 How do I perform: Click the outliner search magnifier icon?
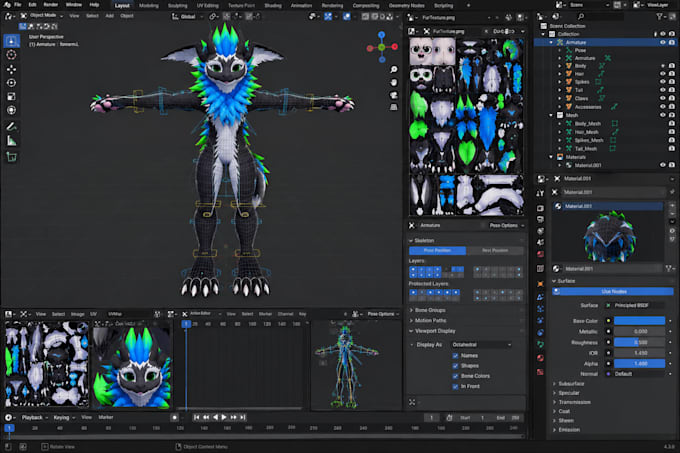pyautogui.click(x=581, y=16)
